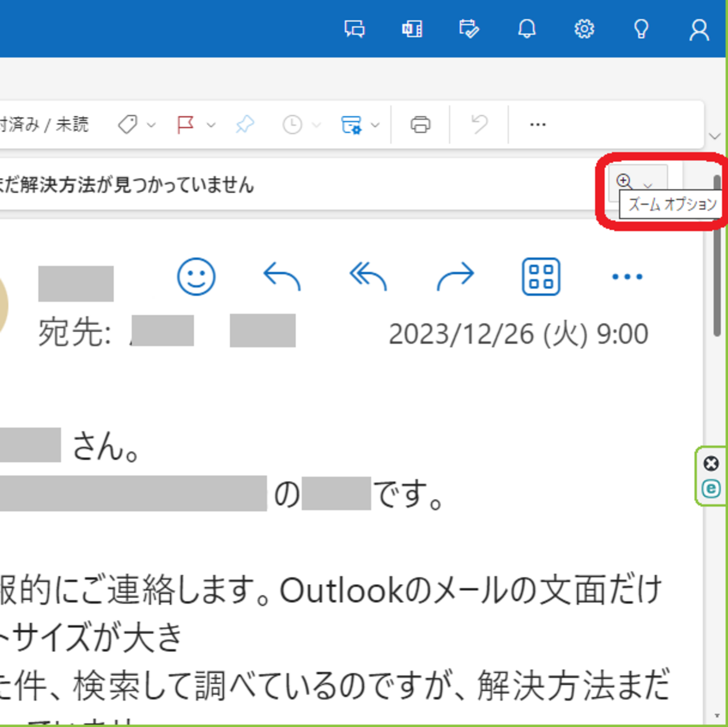Image resolution: width=728 pixels, height=727 pixels.
Task: Expand the snooze dropdown arrow
Action: pos(316,125)
